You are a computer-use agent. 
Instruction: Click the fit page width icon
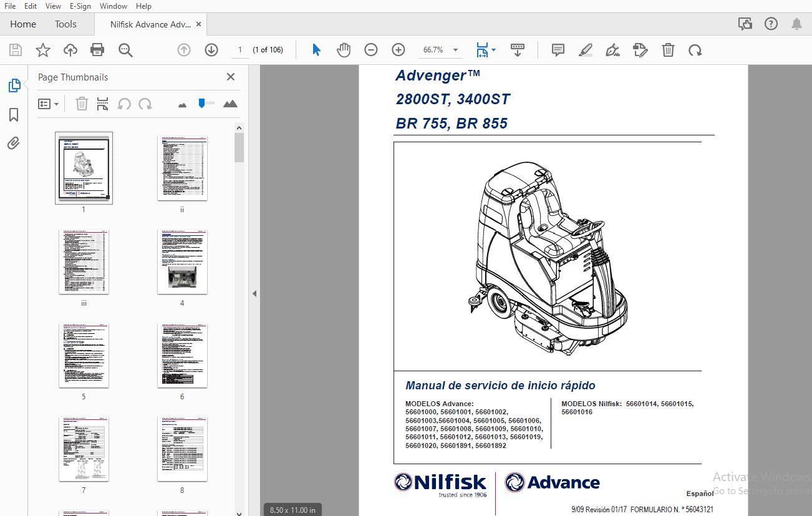pos(482,50)
